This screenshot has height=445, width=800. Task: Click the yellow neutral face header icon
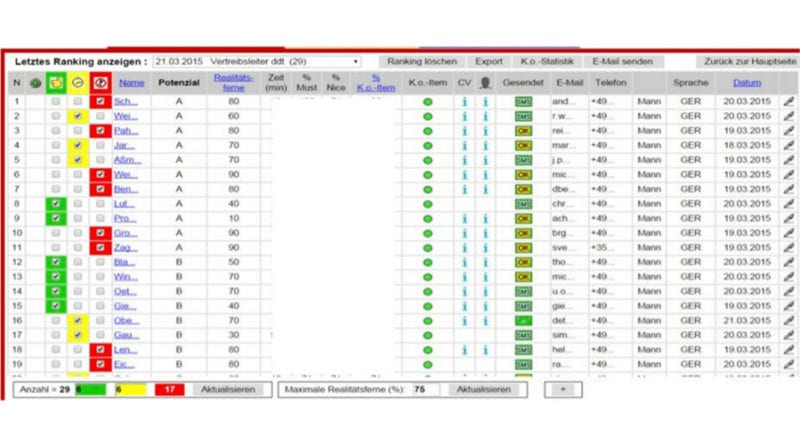(78, 83)
